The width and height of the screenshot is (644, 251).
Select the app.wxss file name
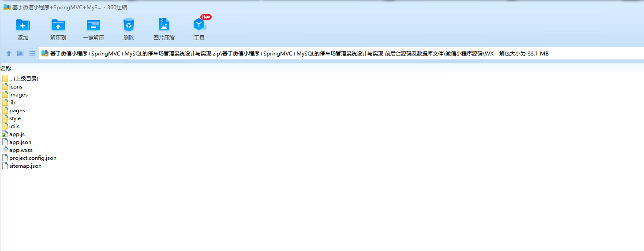(x=21, y=150)
